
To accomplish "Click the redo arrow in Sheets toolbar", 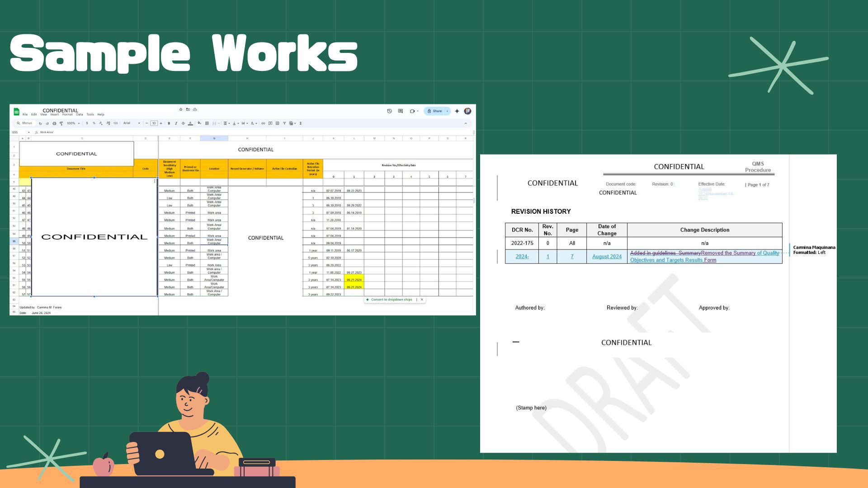I will [x=47, y=123].
